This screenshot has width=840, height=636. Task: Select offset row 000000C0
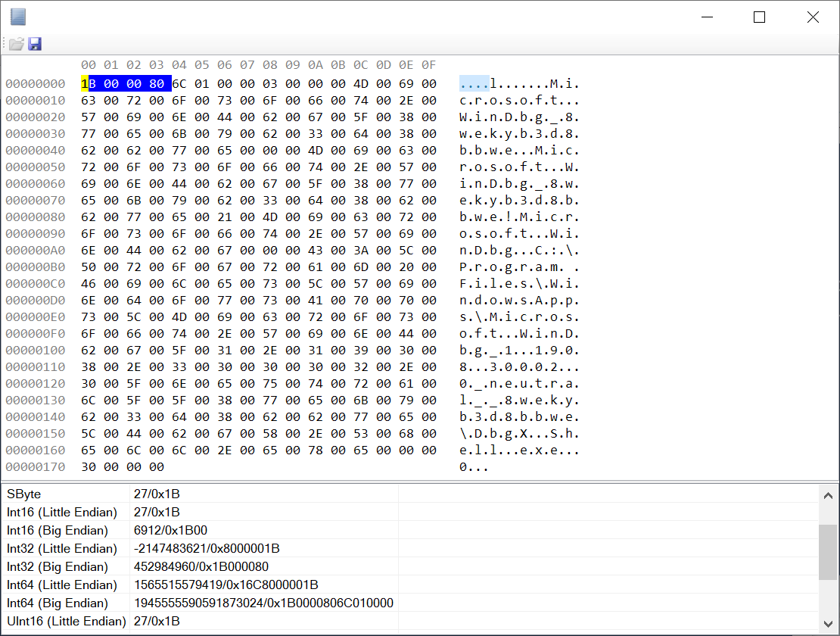coord(36,283)
